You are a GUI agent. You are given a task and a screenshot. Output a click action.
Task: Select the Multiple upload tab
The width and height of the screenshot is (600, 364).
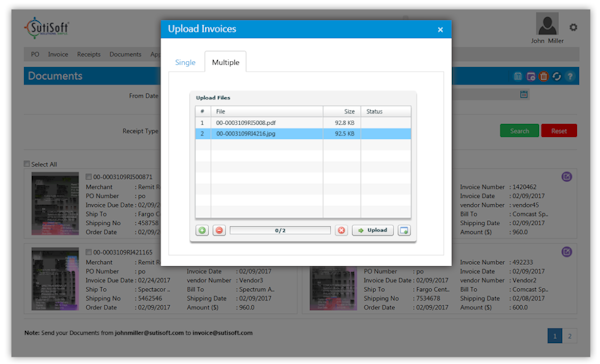click(225, 62)
